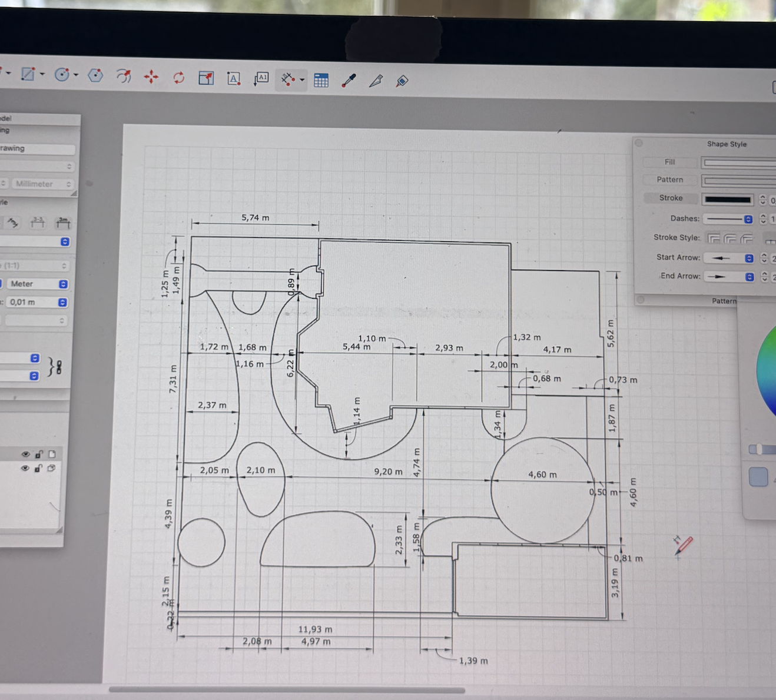776x700 pixels.
Task: Open the black Stroke color swatch
Action: click(x=728, y=200)
